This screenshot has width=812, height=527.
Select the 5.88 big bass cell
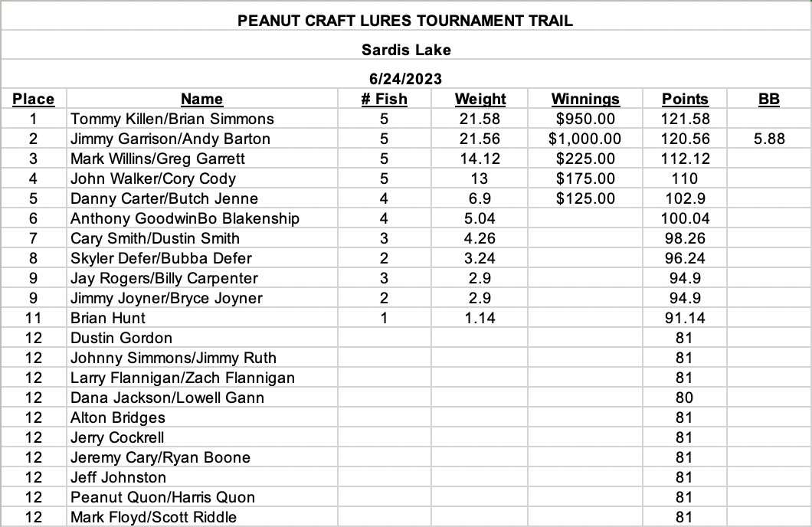point(769,139)
